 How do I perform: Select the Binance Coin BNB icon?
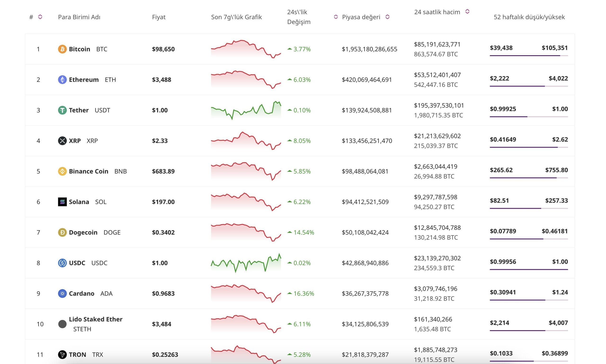(62, 171)
